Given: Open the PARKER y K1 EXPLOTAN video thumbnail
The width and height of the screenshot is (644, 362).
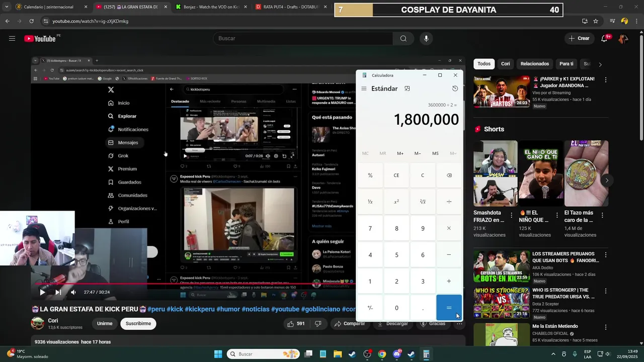Looking at the screenshot, I should [x=502, y=92].
